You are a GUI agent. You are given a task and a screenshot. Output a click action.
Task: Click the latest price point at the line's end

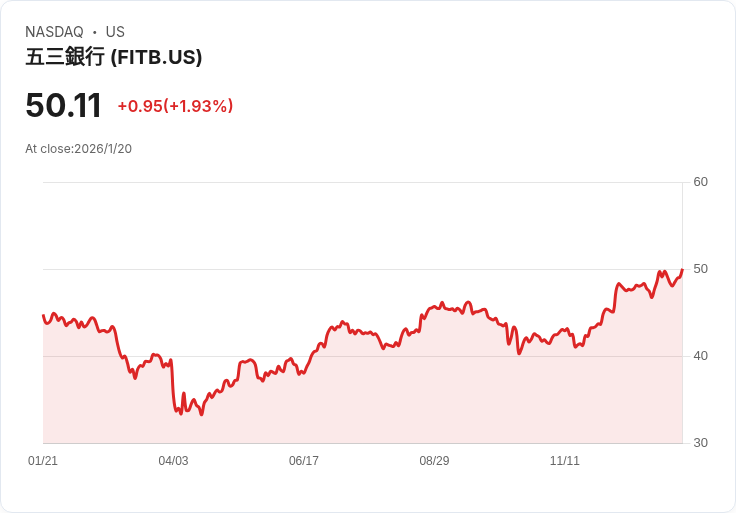[682, 269]
